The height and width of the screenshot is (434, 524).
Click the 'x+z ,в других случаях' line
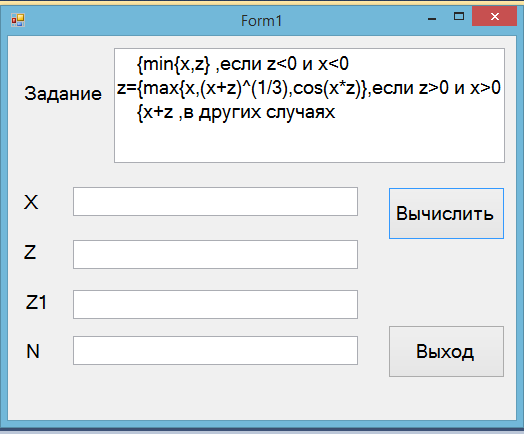(x=236, y=113)
